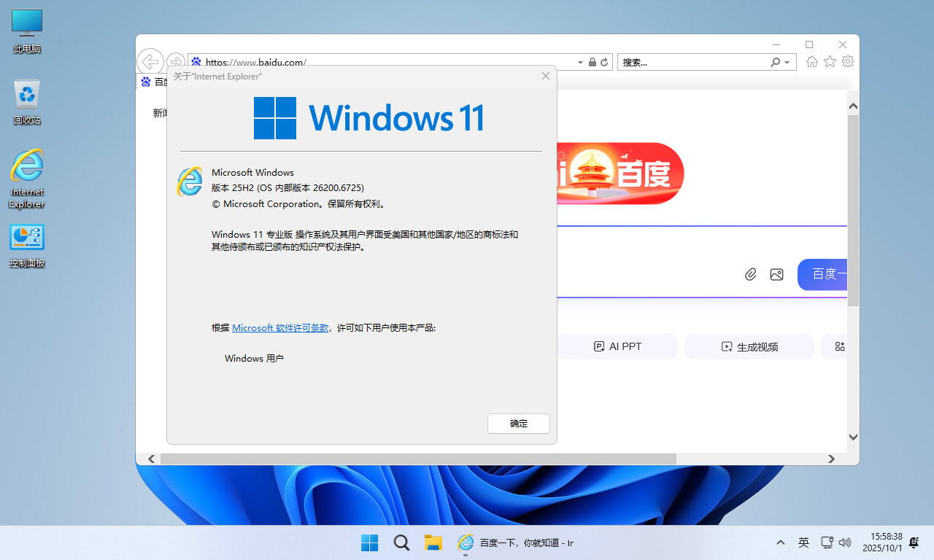The width and height of the screenshot is (934, 560).
Task: Click the magnifier icon in the IE search box
Action: coord(775,63)
